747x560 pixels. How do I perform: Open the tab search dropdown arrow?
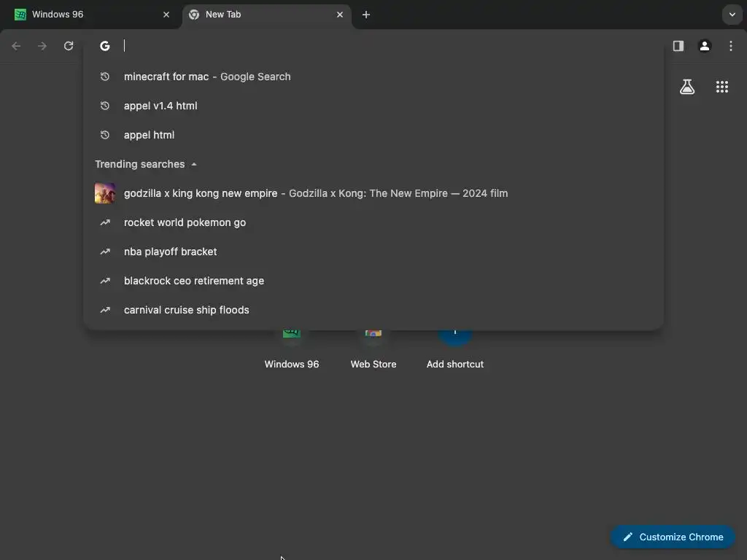point(732,15)
